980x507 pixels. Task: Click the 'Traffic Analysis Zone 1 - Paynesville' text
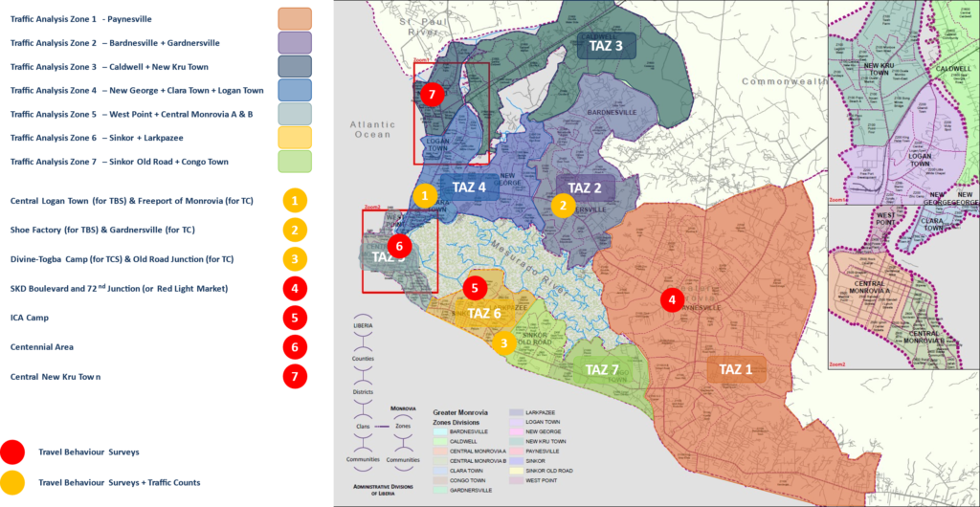click(x=81, y=19)
